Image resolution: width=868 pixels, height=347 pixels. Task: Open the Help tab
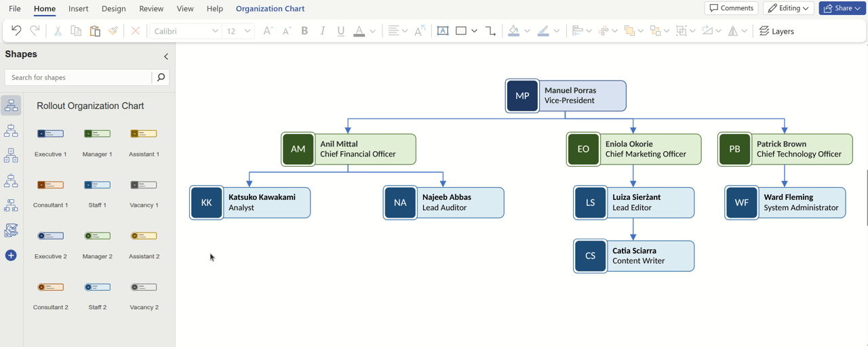click(x=215, y=9)
